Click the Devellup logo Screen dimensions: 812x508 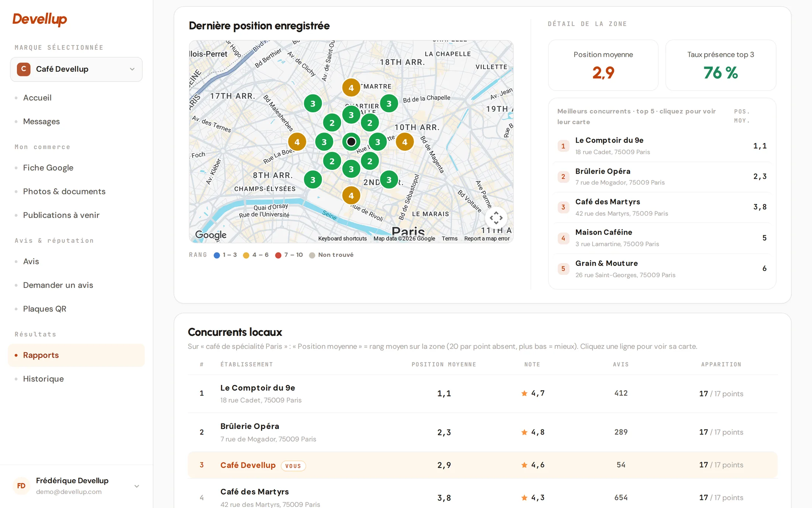tap(39, 19)
